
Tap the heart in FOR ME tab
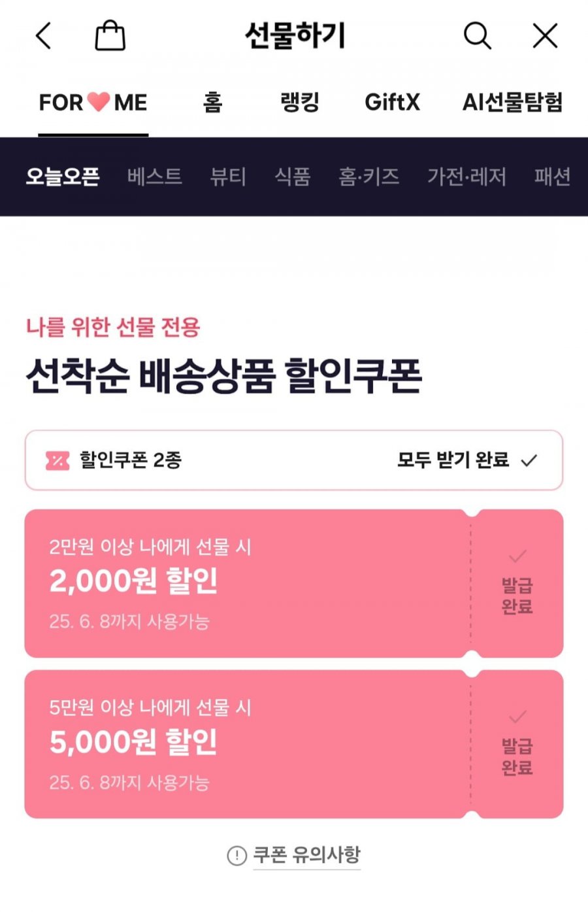pos(99,101)
